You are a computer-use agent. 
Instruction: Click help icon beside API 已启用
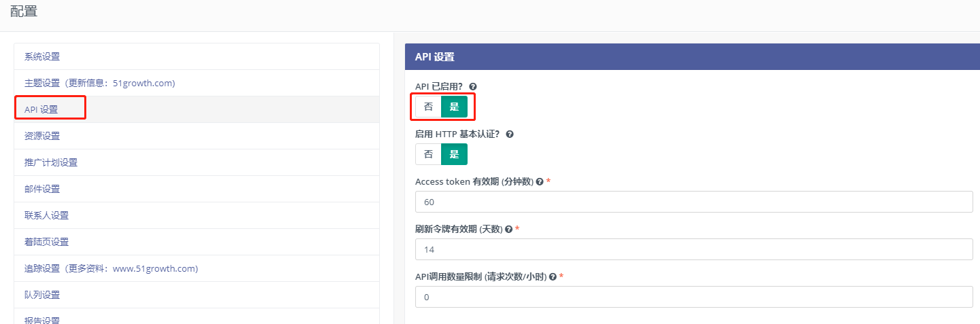point(473,87)
